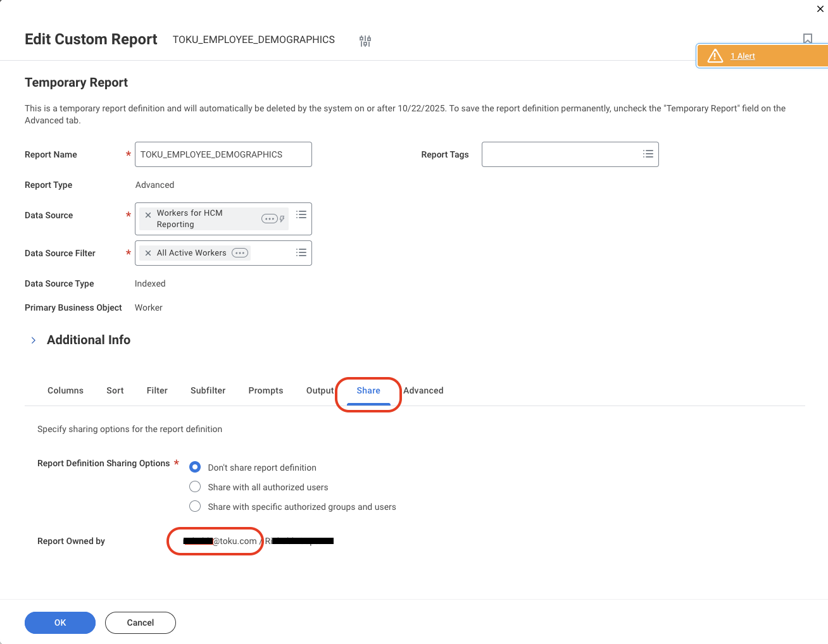Open the 1 Alert link
The height and width of the screenshot is (644, 828).
(x=743, y=56)
